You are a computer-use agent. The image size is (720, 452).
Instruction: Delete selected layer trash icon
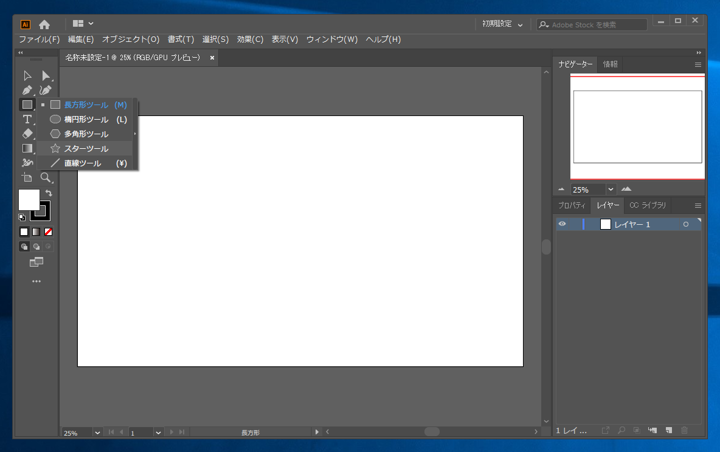click(685, 430)
